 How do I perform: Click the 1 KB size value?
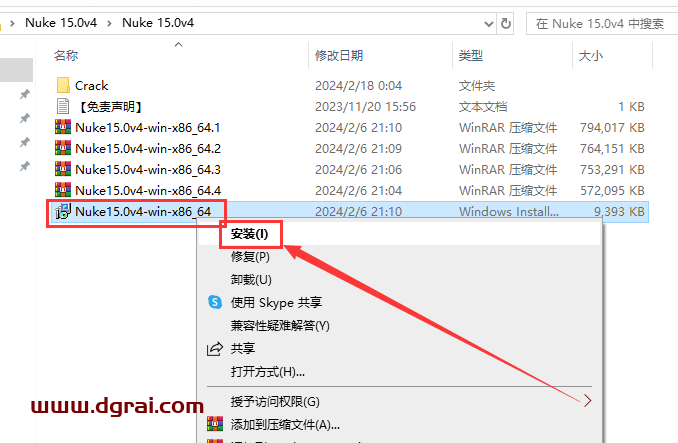(x=631, y=107)
